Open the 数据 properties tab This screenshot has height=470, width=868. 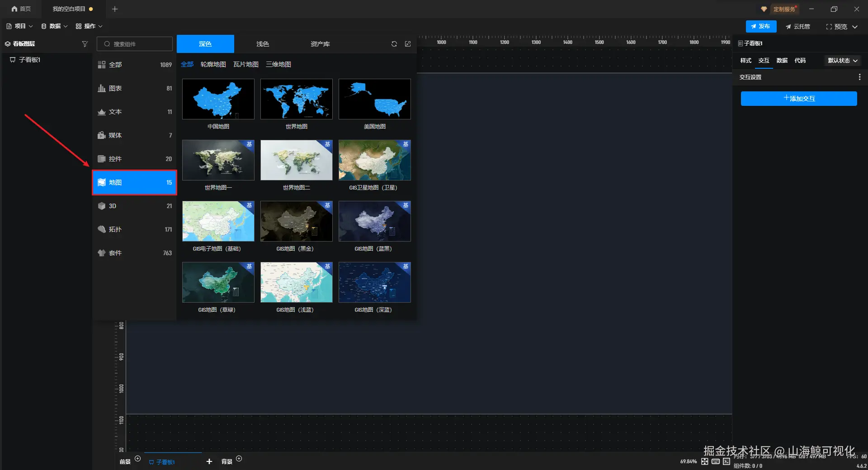782,60
